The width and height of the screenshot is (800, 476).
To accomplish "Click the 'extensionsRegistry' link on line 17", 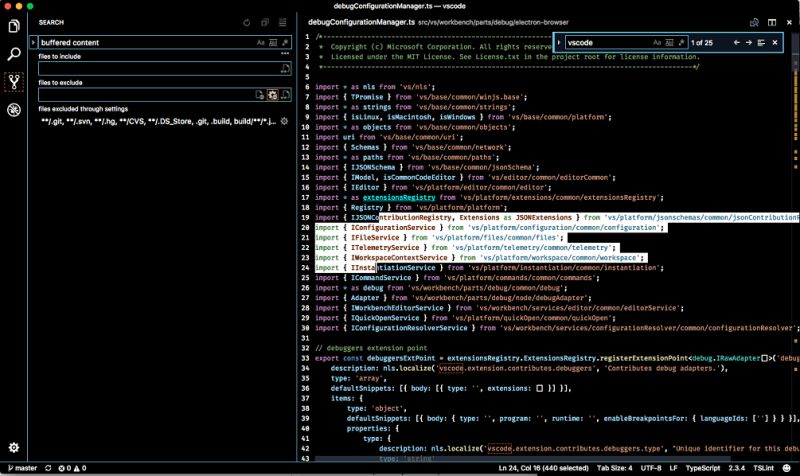I will click(399, 197).
